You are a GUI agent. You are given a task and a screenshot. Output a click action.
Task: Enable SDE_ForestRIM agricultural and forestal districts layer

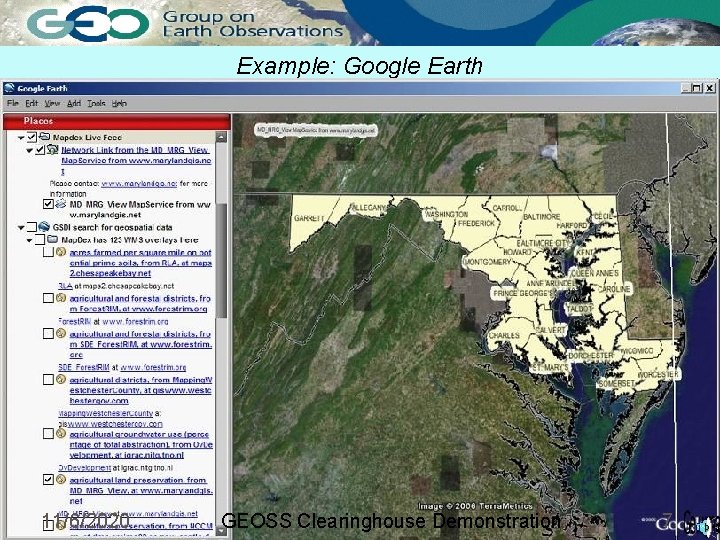coord(48,333)
